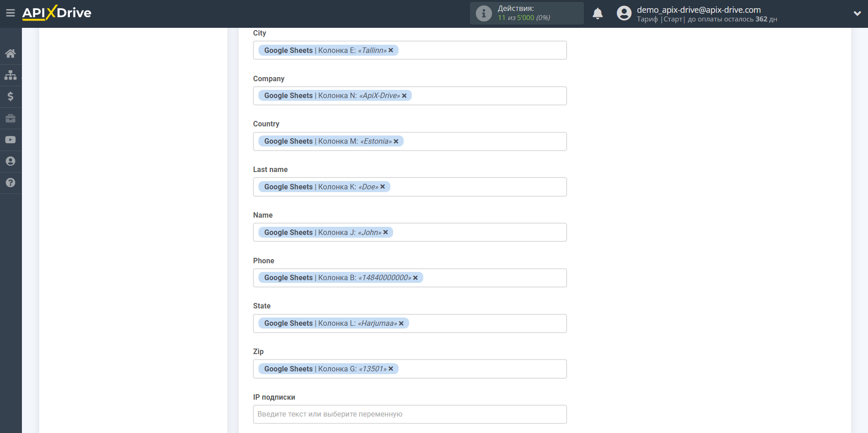868x433 pixels.
Task: Open the profile user icon in sidebar
Action: 11,161
